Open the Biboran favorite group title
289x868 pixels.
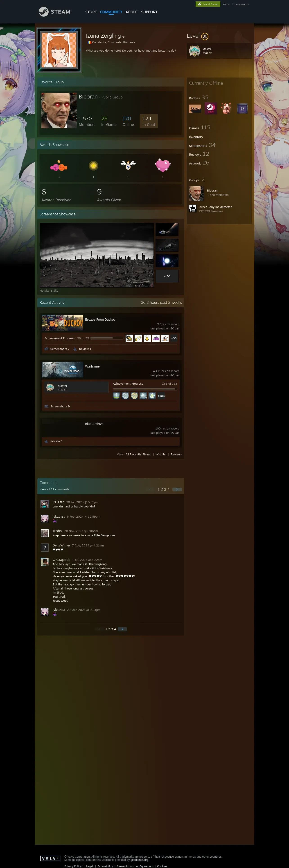click(x=88, y=97)
